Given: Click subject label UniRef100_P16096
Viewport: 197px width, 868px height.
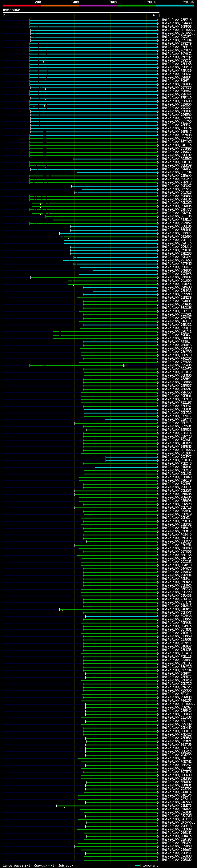Looking at the screenshot, I should pos(177,84).
